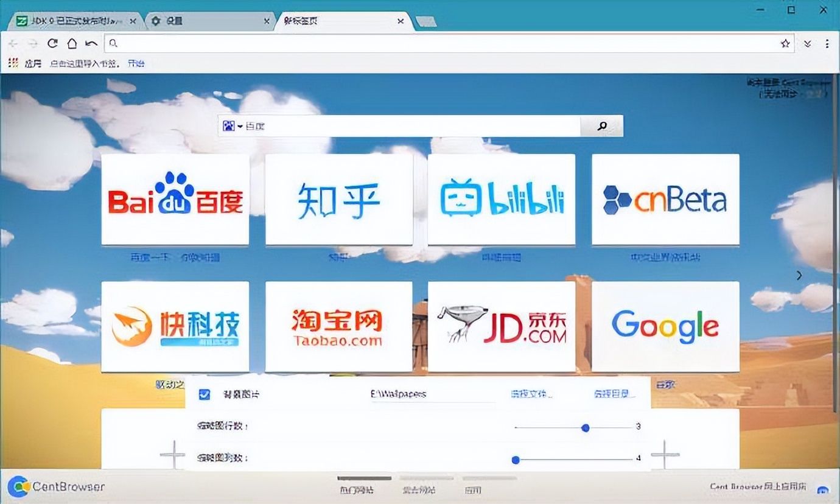The height and width of the screenshot is (504, 840).
Task: Open the bilibili speed dial tile
Action: (502, 200)
